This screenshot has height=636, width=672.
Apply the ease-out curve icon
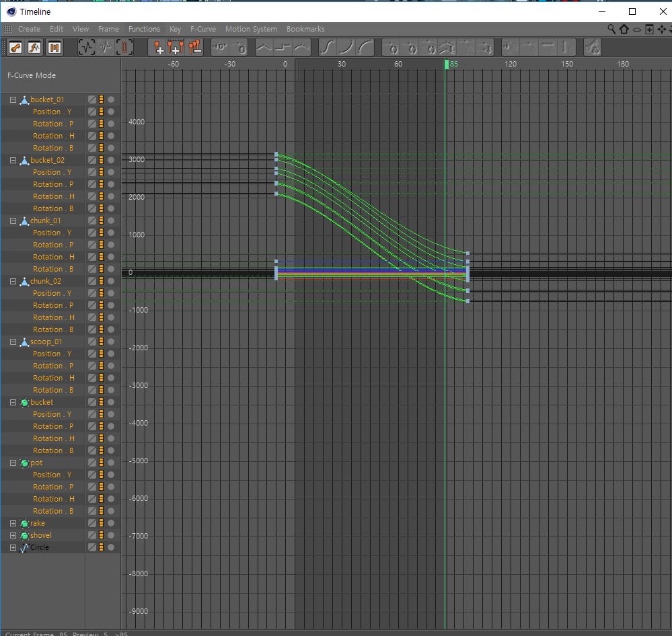pyautogui.click(x=365, y=48)
